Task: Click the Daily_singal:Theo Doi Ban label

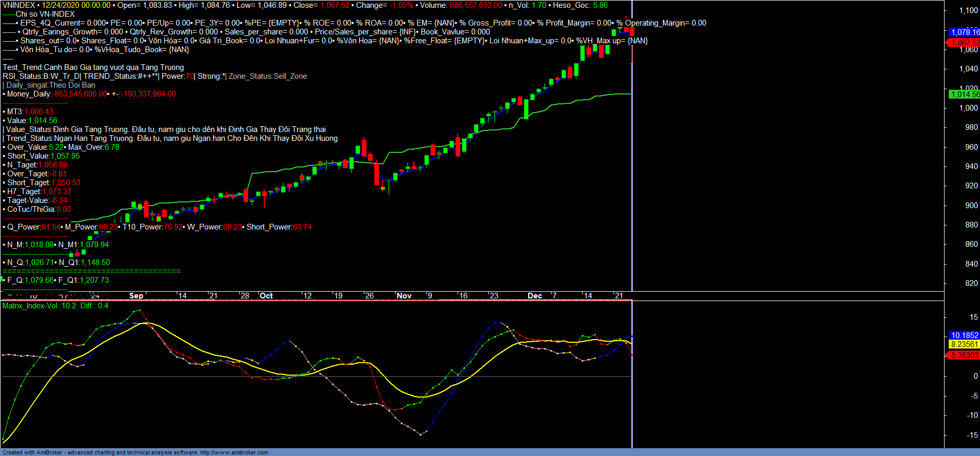Action: tap(51, 85)
